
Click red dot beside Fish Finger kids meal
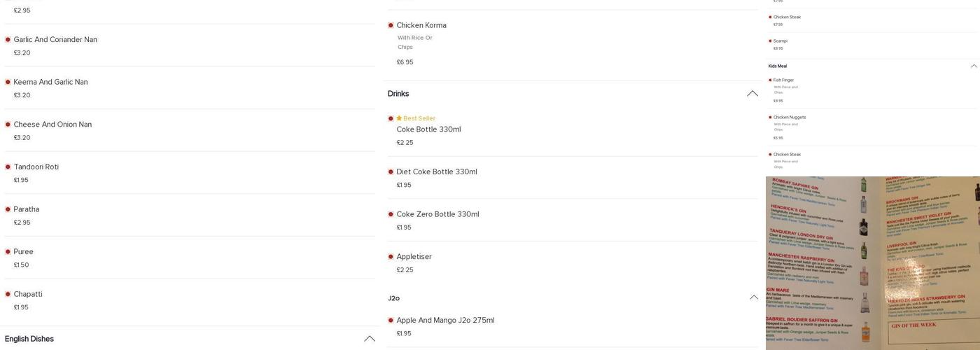click(x=770, y=80)
